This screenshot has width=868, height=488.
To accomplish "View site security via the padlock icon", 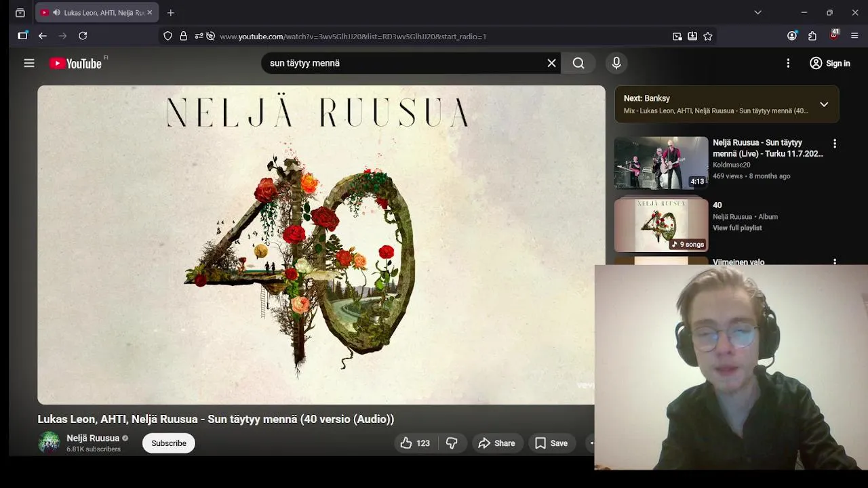I will (x=183, y=36).
